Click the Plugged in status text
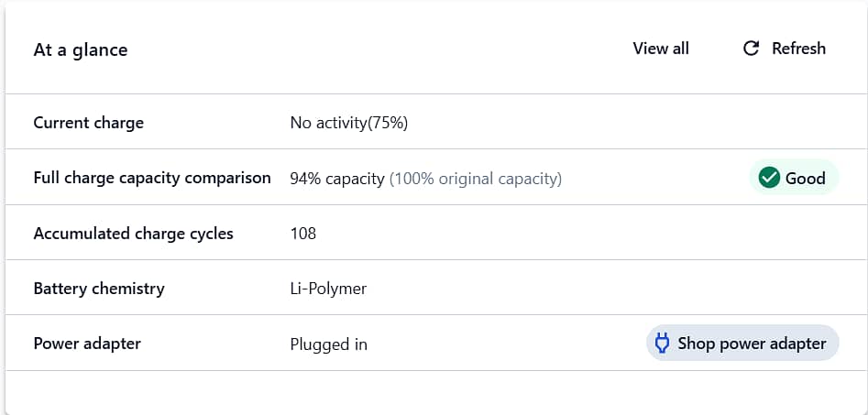This screenshot has height=415, width=868. [x=328, y=344]
